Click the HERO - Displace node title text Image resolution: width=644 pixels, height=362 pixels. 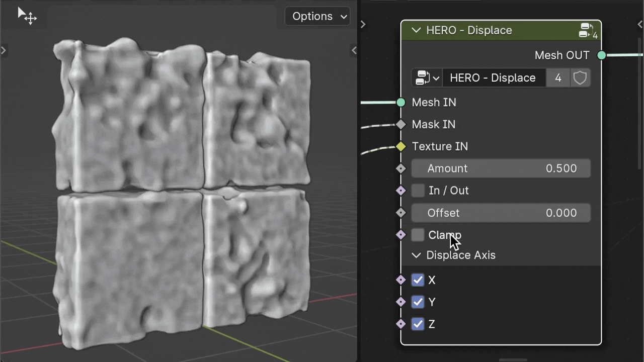point(469,30)
